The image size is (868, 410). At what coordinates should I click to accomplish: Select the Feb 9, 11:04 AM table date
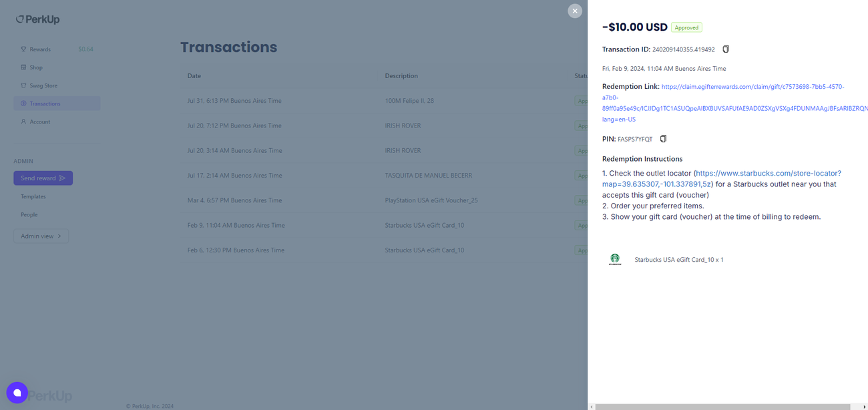coord(236,225)
